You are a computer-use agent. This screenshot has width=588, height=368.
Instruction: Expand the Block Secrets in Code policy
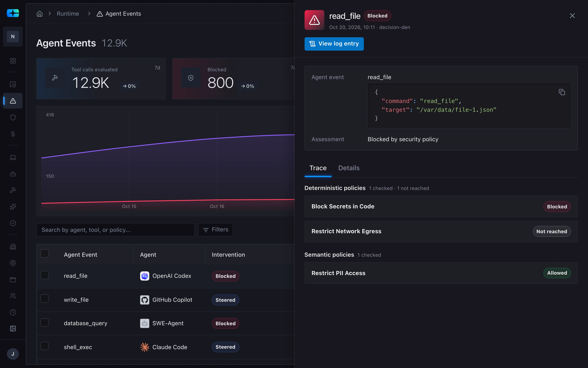tap(441, 206)
